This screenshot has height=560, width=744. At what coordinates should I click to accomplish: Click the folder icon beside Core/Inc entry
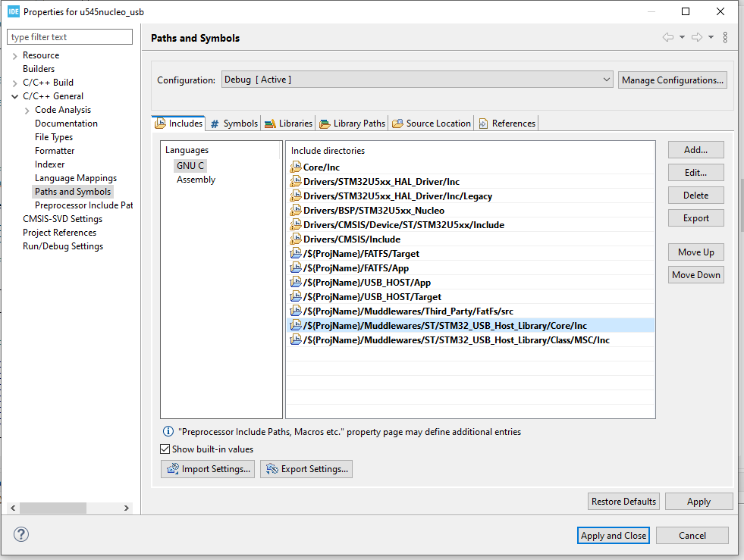tap(296, 167)
